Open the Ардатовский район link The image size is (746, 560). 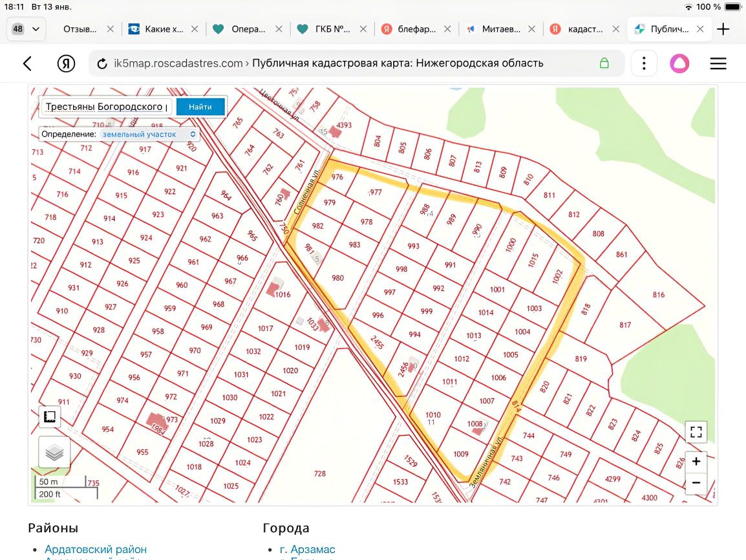click(x=96, y=549)
